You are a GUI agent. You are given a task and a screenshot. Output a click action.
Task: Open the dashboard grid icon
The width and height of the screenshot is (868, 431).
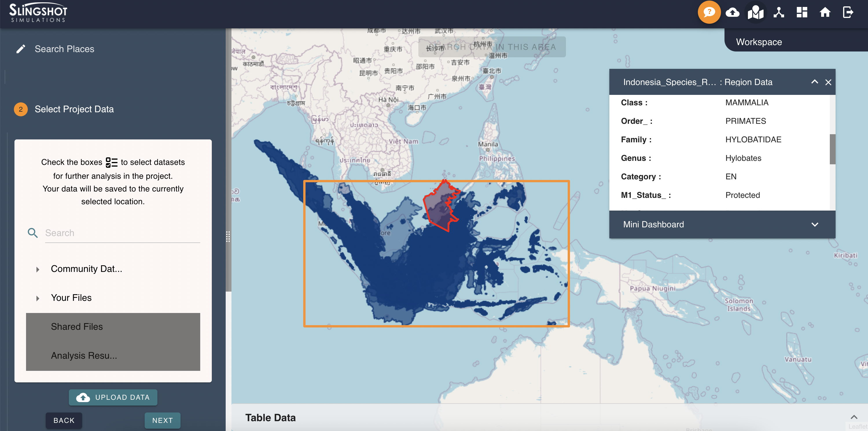[x=802, y=12]
